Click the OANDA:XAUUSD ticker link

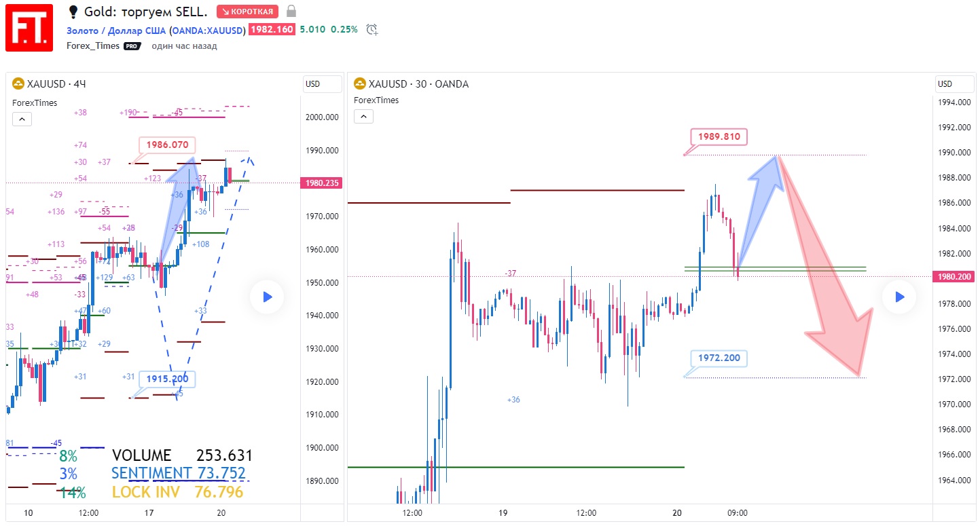tap(207, 29)
